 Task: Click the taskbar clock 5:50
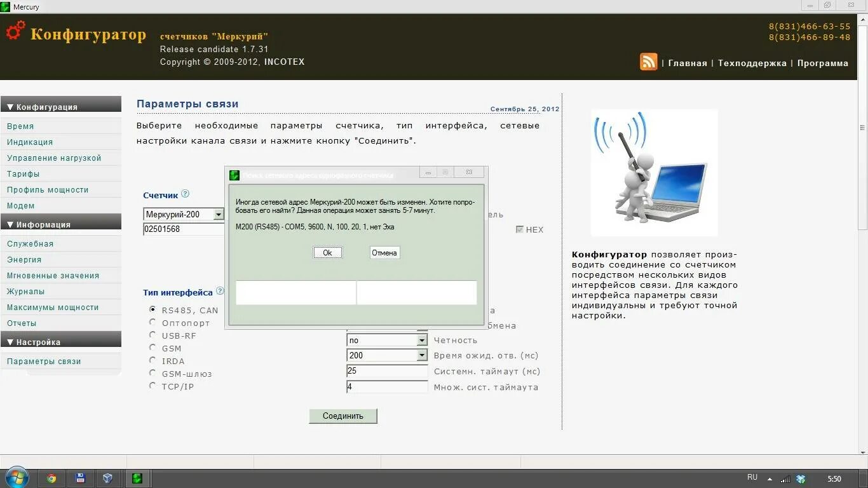pos(834,479)
